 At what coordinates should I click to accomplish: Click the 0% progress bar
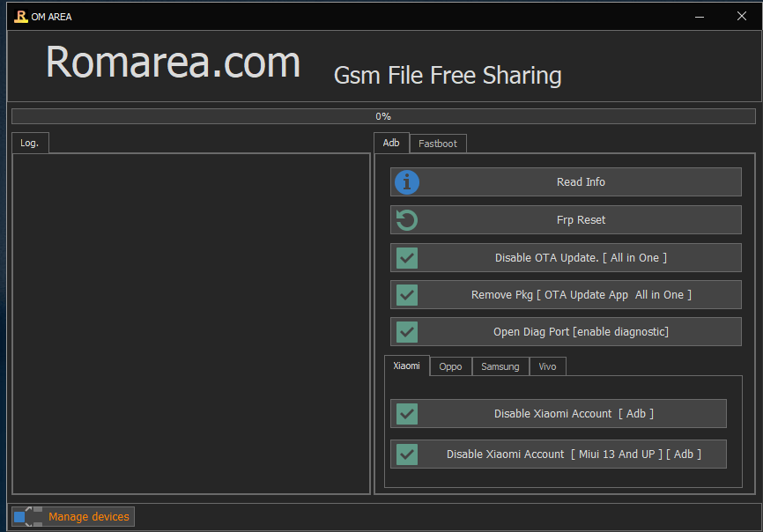[x=382, y=115]
